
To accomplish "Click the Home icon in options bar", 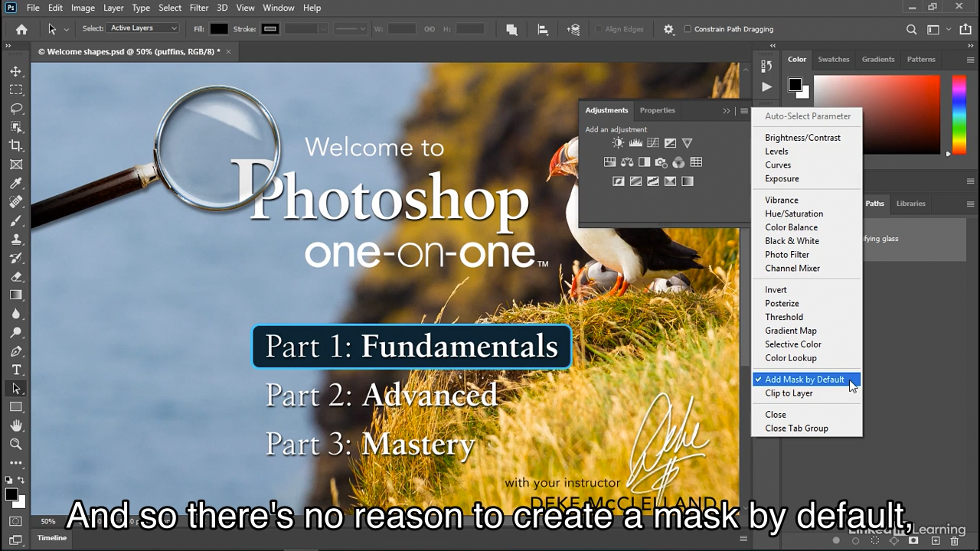I will pos(21,29).
